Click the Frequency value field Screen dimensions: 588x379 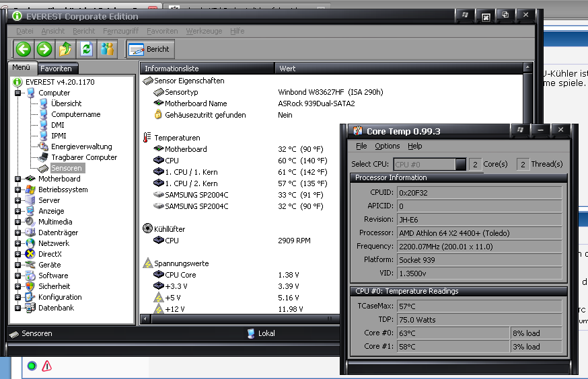pos(480,247)
